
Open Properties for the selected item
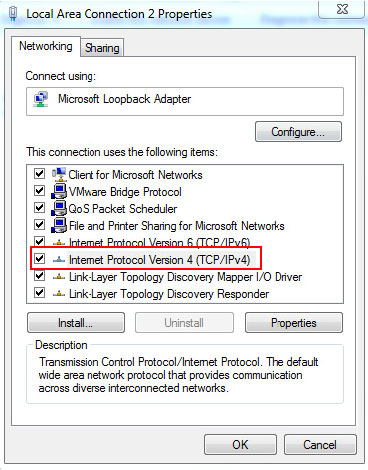click(294, 323)
